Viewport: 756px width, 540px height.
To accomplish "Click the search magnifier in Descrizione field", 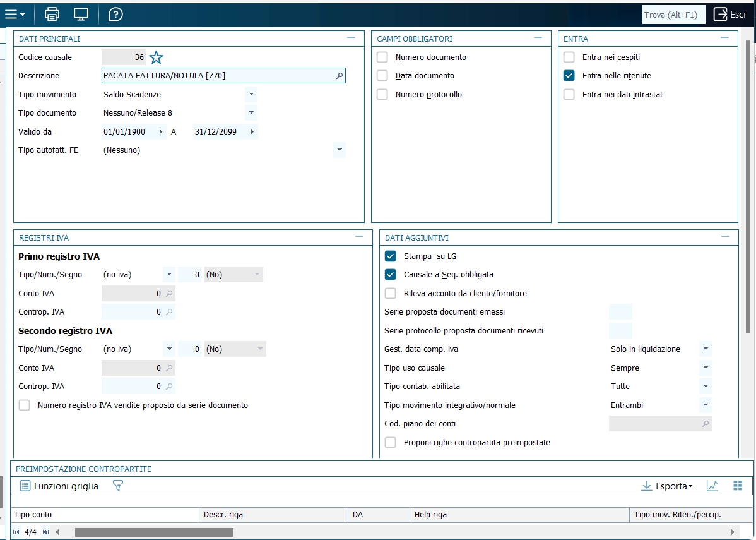I will point(339,76).
